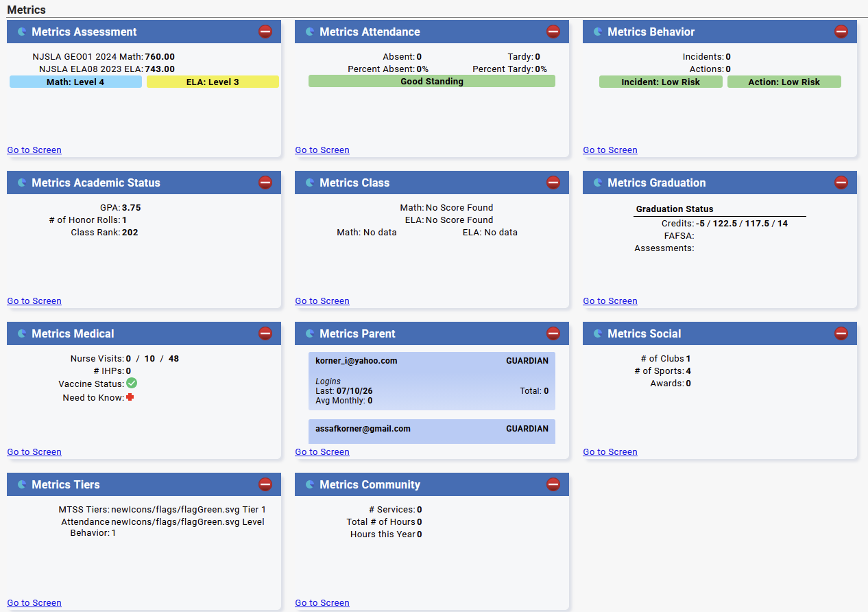The height and width of the screenshot is (612, 868).
Task: Click pie chart icon in Metrics Academic Status header
Action: 22,183
